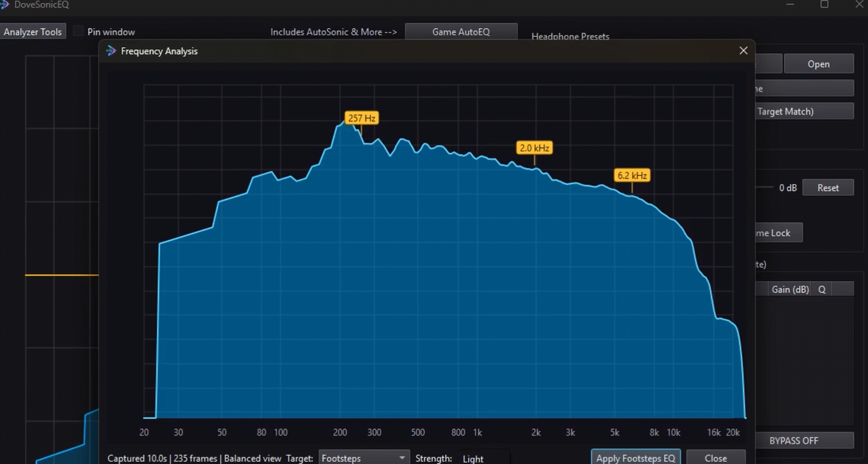Click the Gain (dB) column header
The height and width of the screenshot is (464, 868).
(x=790, y=289)
